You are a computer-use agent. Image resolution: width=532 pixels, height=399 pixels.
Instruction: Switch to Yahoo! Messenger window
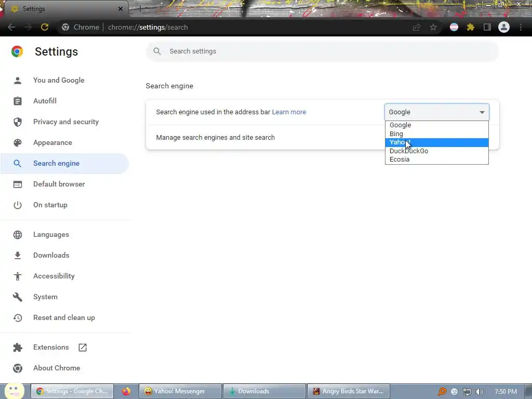pyautogui.click(x=180, y=391)
